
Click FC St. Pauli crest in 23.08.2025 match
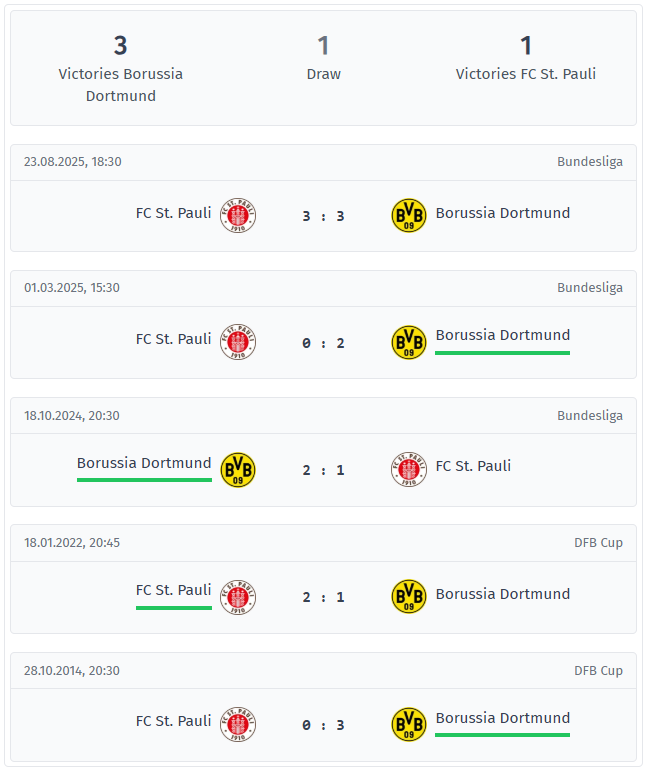coord(238,215)
